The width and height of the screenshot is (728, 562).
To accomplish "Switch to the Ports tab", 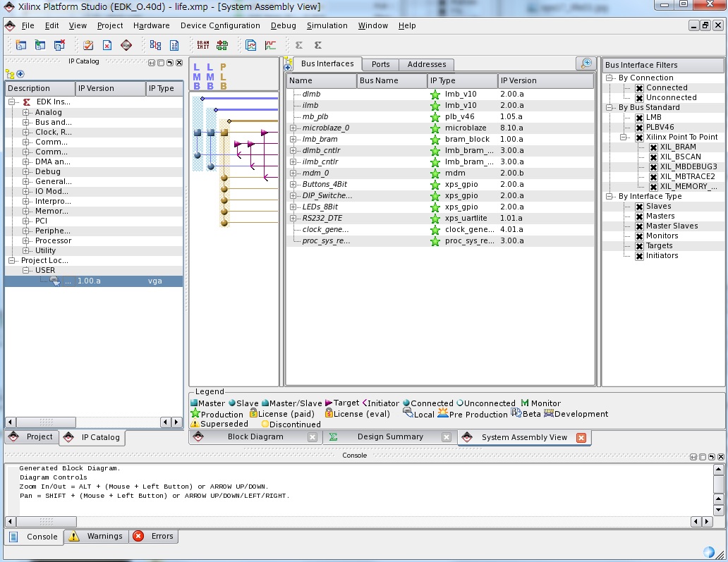I will click(380, 64).
